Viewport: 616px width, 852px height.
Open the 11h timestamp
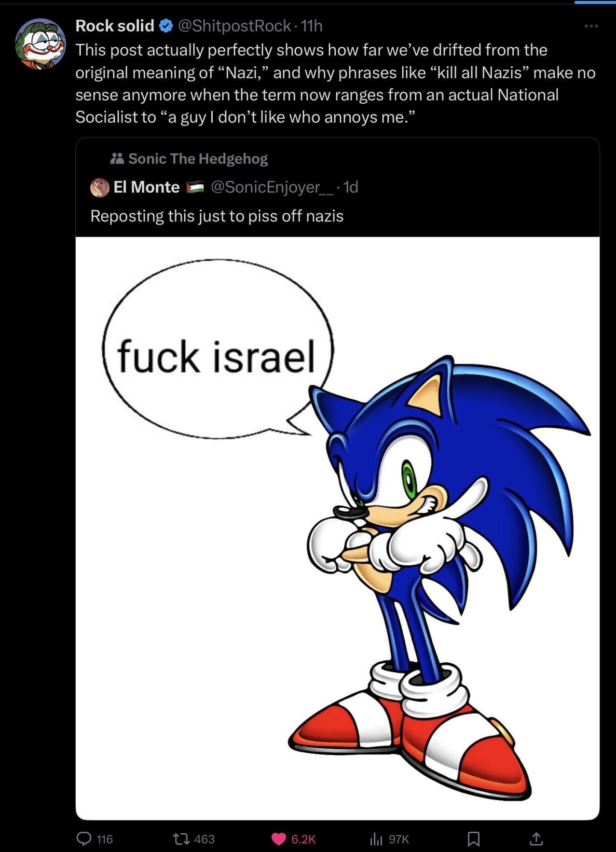pyautogui.click(x=312, y=26)
